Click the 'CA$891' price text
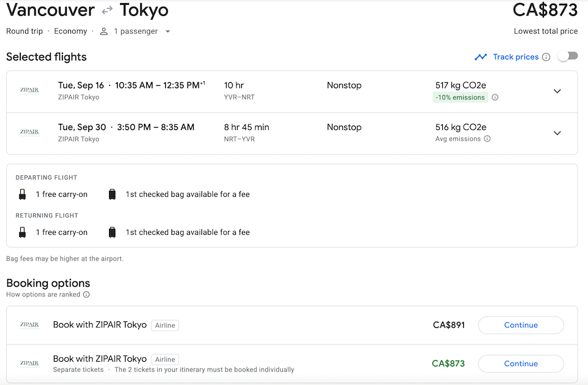This screenshot has width=588, height=385. 448,325
